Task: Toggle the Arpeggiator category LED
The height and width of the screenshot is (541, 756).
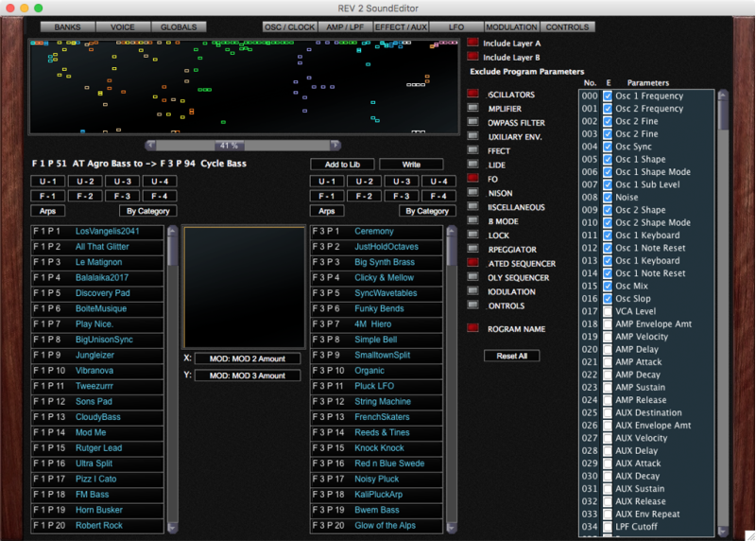Action: 472,249
